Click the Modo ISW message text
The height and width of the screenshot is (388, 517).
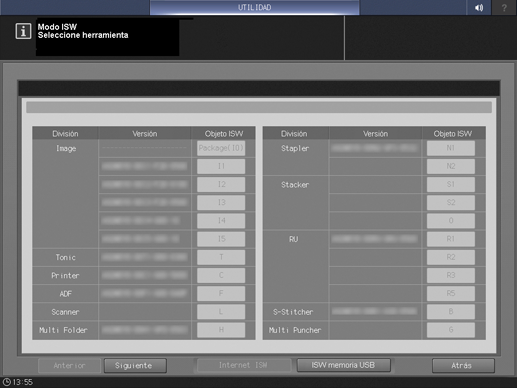pos(57,27)
